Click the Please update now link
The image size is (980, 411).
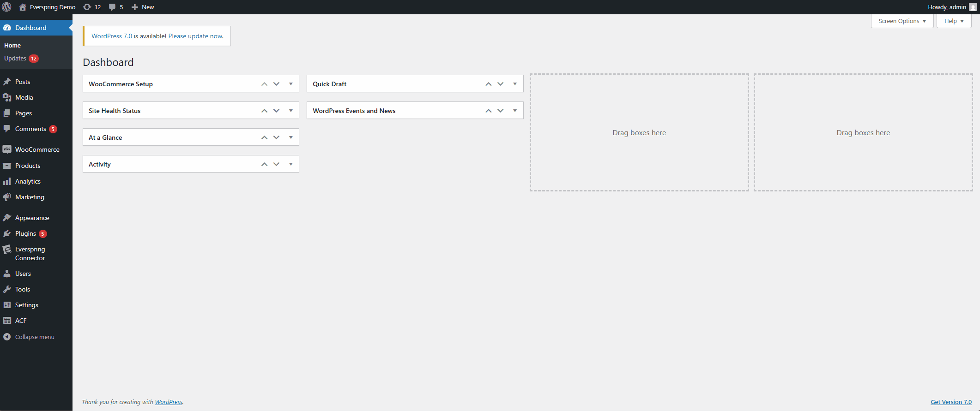point(195,36)
